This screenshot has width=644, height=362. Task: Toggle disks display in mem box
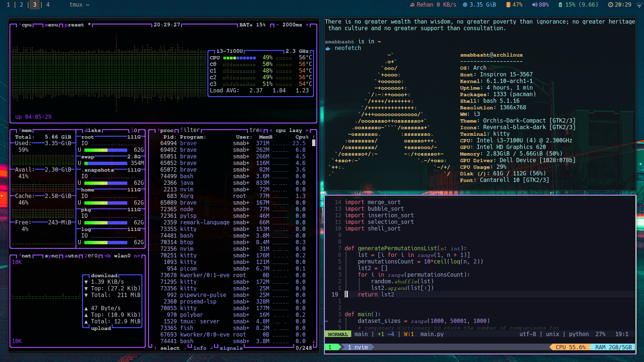[93, 131]
